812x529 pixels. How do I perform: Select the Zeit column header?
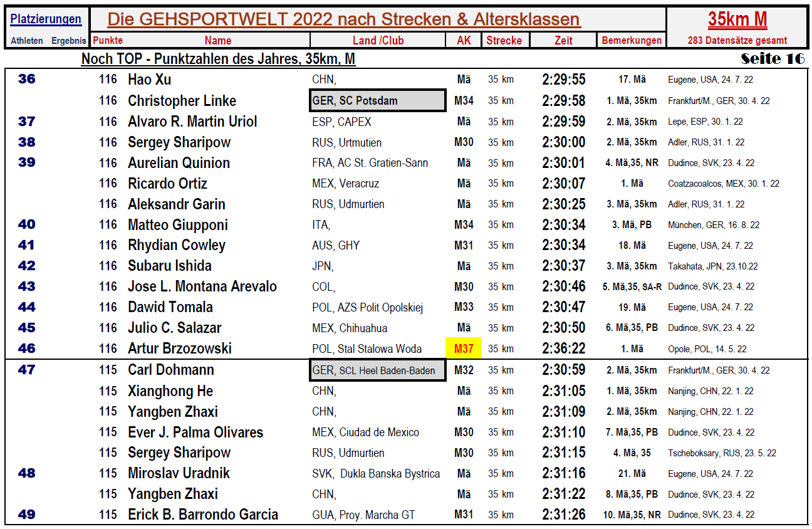pos(563,41)
